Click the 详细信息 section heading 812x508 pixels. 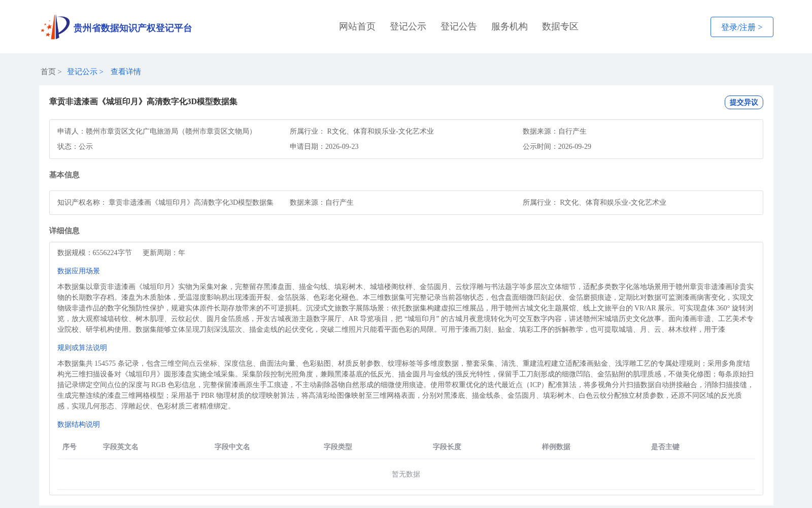(64, 231)
